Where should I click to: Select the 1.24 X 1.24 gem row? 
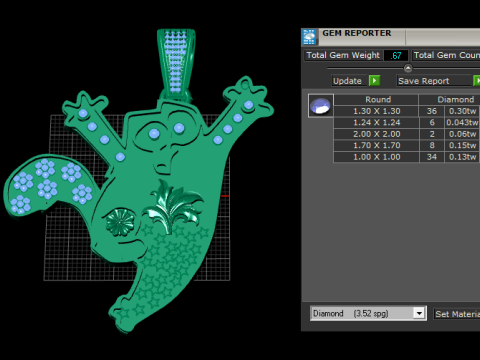click(x=407, y=122)
